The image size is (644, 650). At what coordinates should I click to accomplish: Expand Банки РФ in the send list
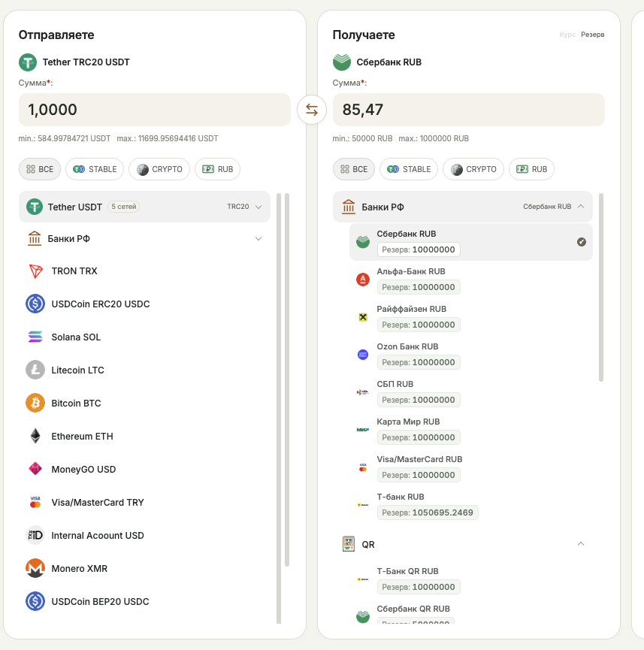point(145,239)
